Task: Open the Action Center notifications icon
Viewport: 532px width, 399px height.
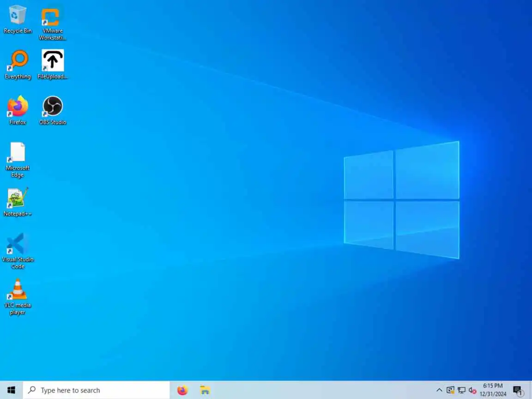Action: coord(518,391)
